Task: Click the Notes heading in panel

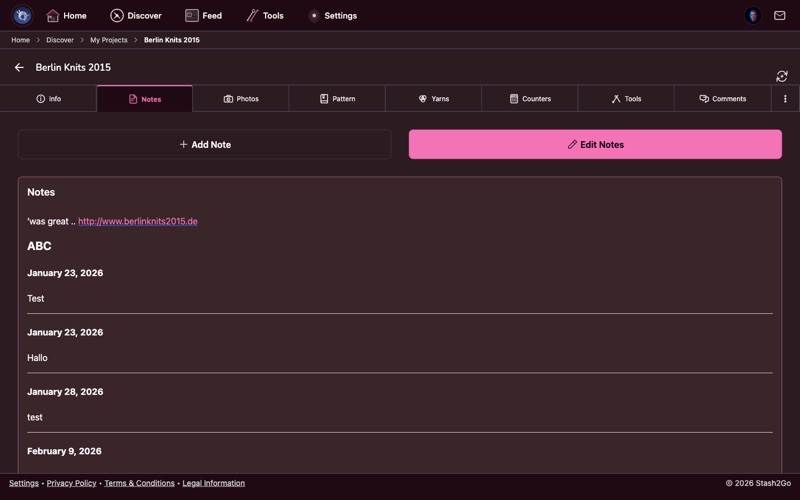Action: tap(41, 192)
